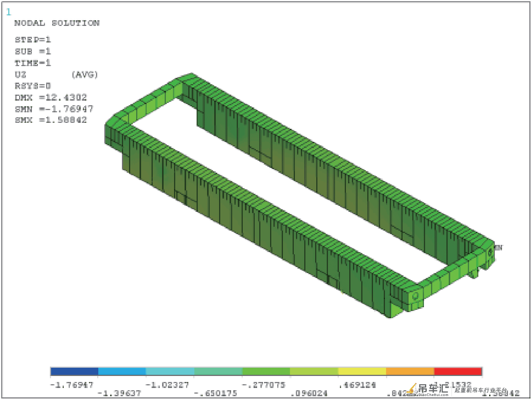Click the SMN =-1.76947 value

coord(54,109)
